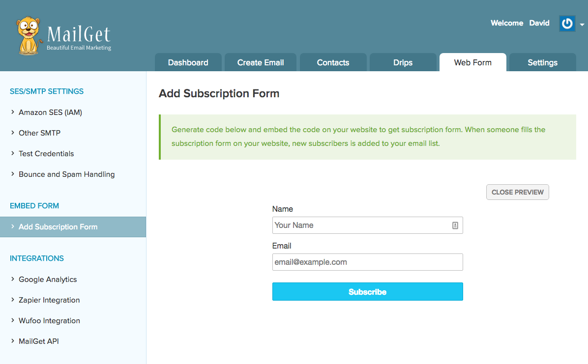
Task: Go to the Contacts tab
Action: [333, 62]
